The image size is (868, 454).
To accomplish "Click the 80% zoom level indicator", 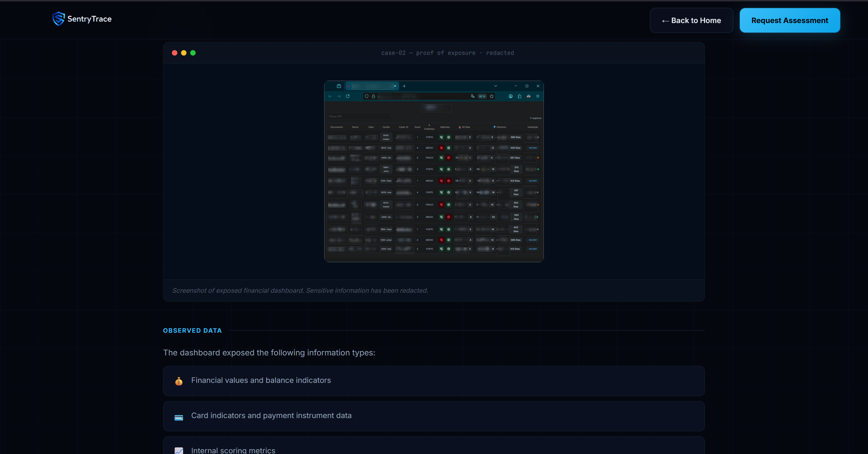I will (x=482, y=96).
